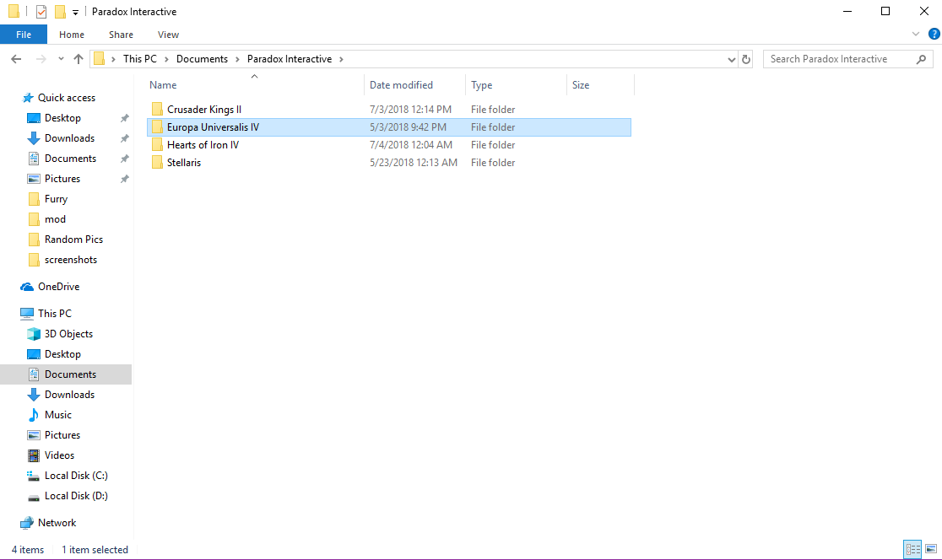Open pinned Downloads under Quick access
The height and width of the screenshot is (560, 942).
[69, 138]
